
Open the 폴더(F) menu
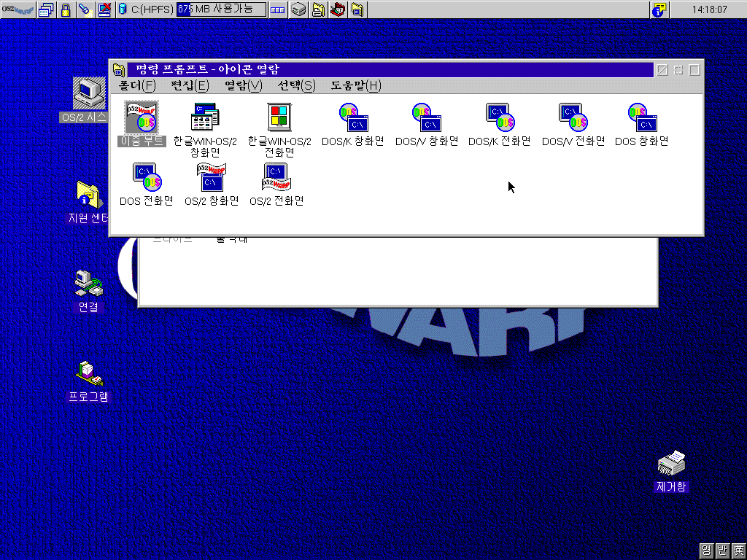point(137,86)
